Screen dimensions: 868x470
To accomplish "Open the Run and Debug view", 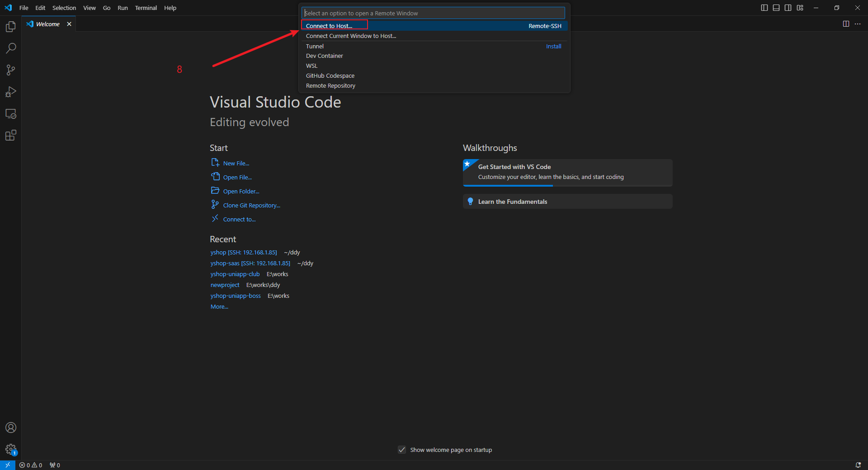I will (x=11, y=92).
